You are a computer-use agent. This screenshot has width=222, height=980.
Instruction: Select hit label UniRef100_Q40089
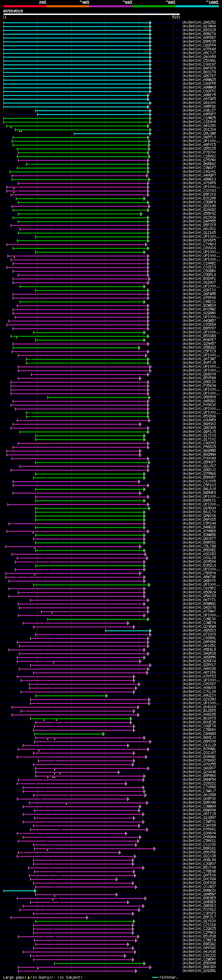click(x=199, y=57)
